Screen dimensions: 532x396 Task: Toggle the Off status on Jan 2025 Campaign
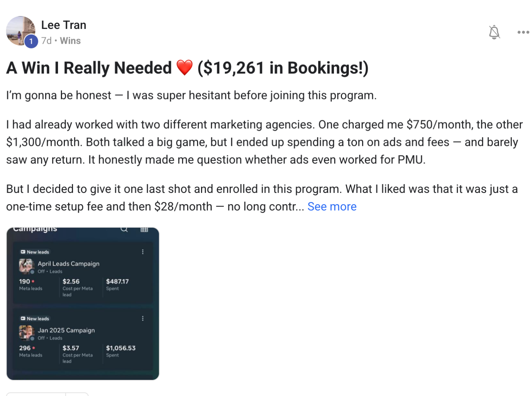coord(41,338)
